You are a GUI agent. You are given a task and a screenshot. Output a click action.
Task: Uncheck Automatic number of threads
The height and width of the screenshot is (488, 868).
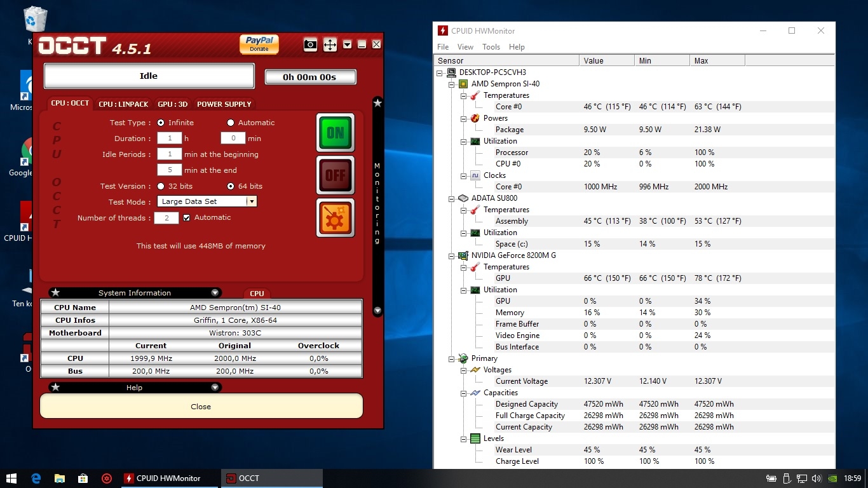[187, 217]
